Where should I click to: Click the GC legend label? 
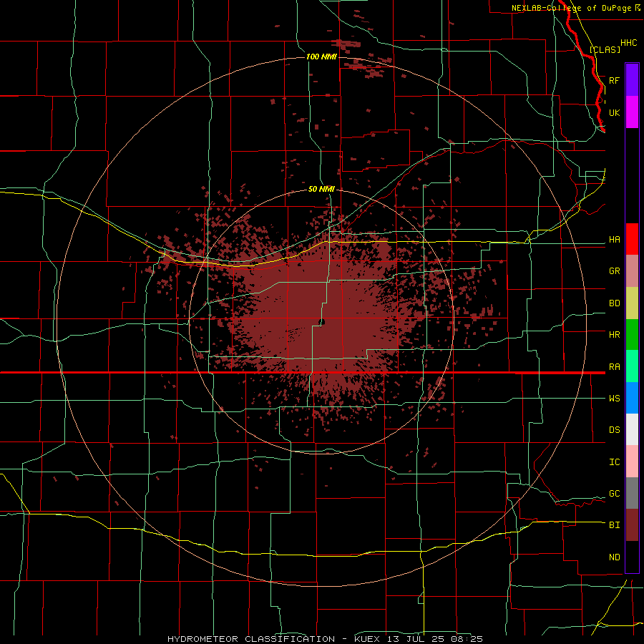coord(614,494)
